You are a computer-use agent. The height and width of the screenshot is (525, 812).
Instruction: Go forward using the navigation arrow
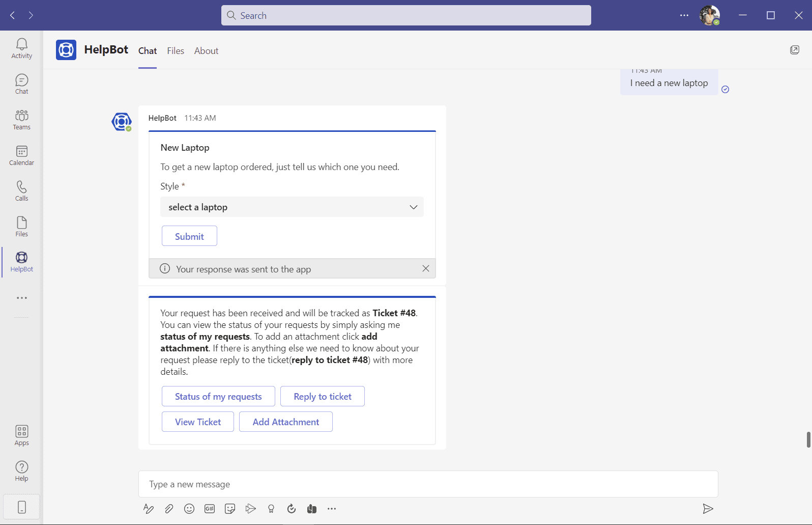coord(31,15)
